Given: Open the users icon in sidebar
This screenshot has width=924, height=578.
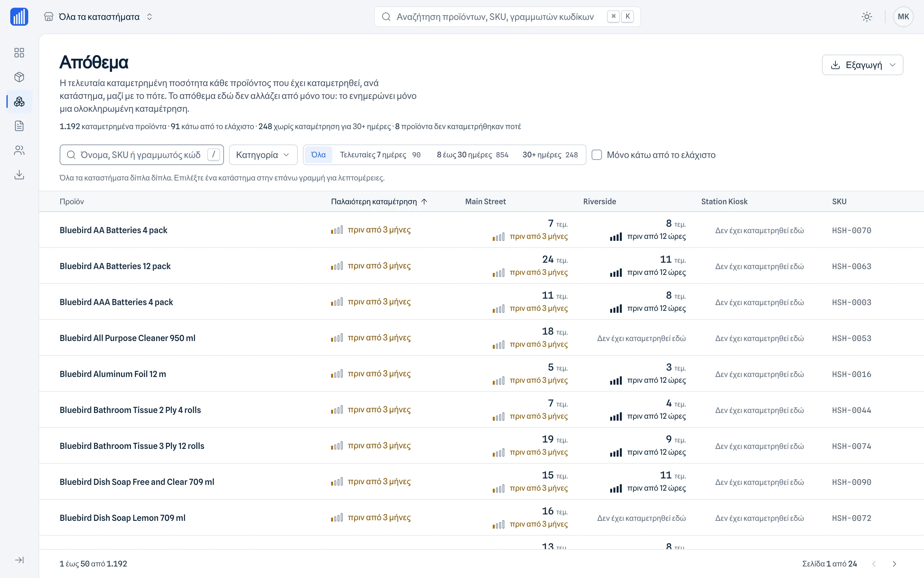Looking at the screenshot, I should point(19,150).
